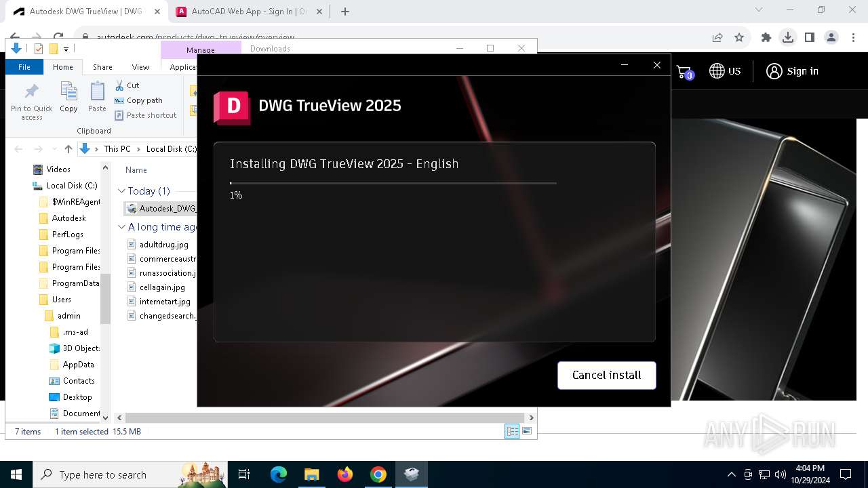Select Autodesk_DWG installer file
Viewport: 868px width, 488px height.
[x=161, y=208]
